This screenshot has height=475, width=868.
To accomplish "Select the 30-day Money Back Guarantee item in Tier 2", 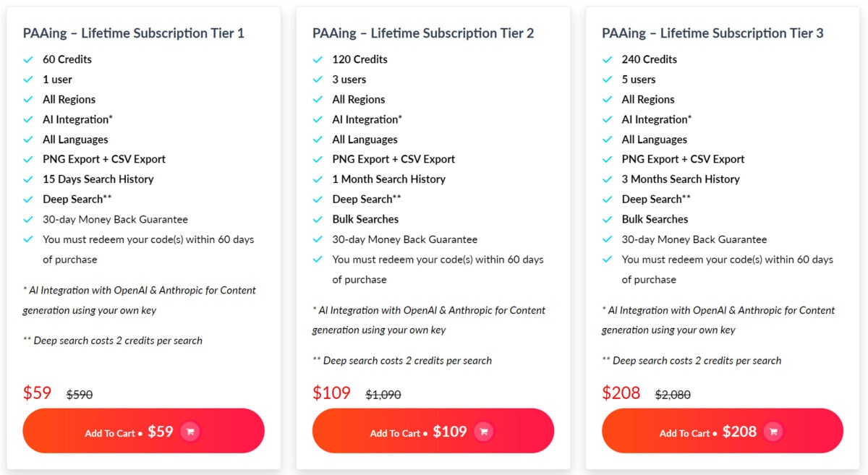I will coord(405,239).
